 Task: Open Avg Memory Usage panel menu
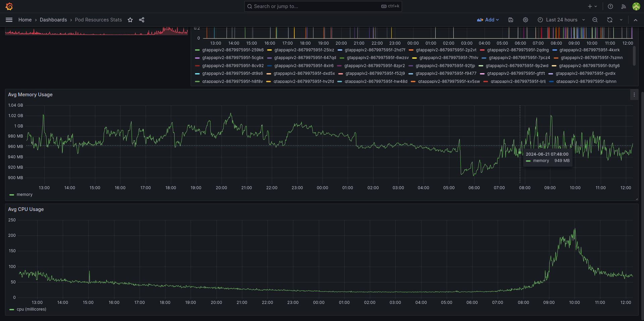(634, 95)
